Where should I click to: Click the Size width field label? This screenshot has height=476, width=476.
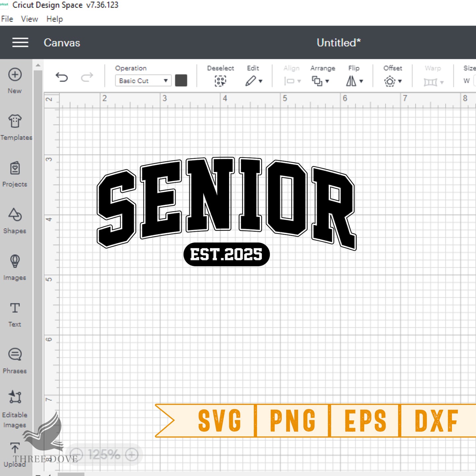466,81
